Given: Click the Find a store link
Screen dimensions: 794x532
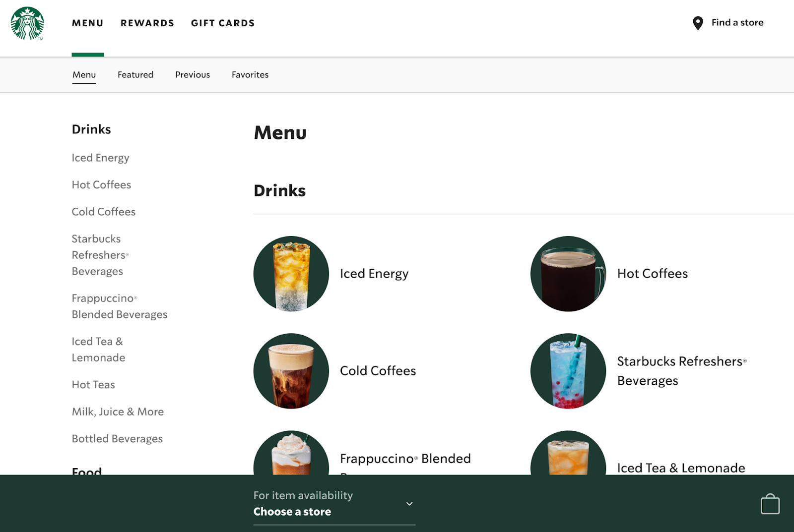Looking at the screenshot, I should click(x=737, y=22).
